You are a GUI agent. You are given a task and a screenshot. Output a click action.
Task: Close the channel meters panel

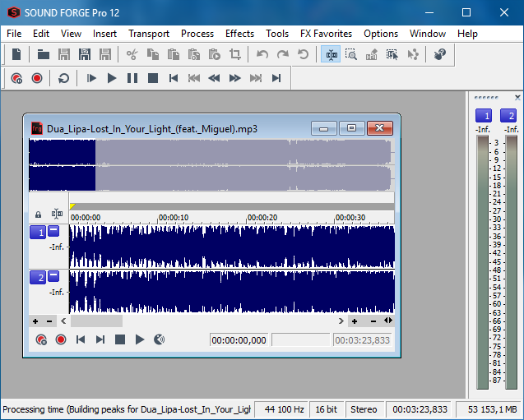[517, 98]
